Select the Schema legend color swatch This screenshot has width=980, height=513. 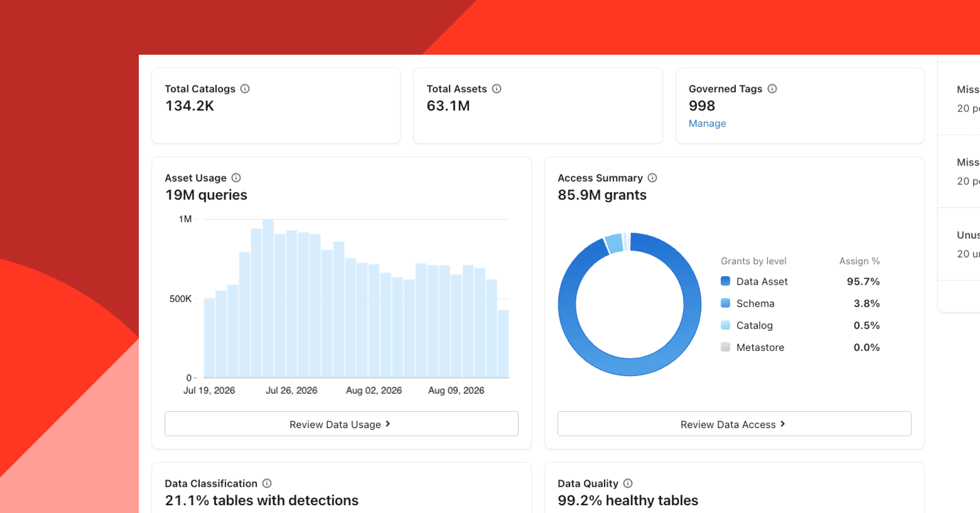click(725, 303)
